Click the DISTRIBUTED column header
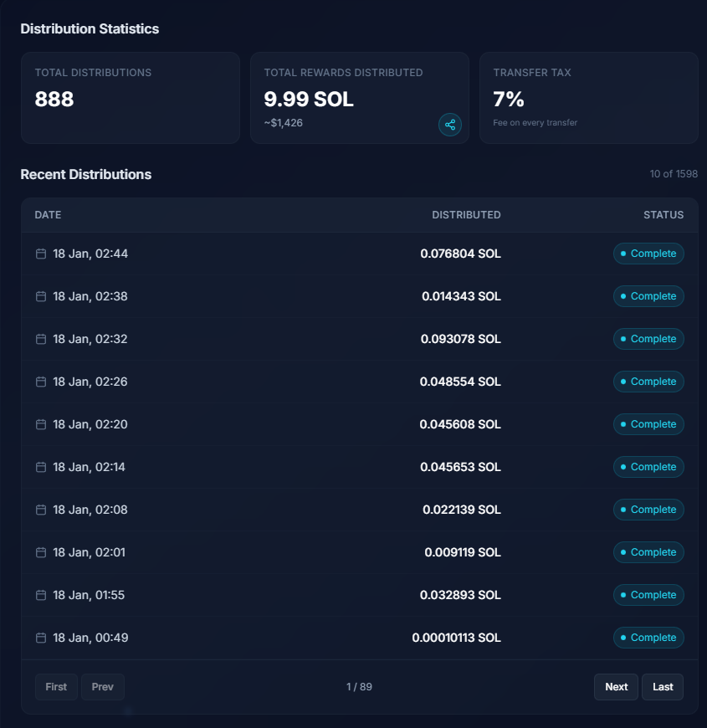The height and width of the screenshot is (728, 707). point(466,215)
